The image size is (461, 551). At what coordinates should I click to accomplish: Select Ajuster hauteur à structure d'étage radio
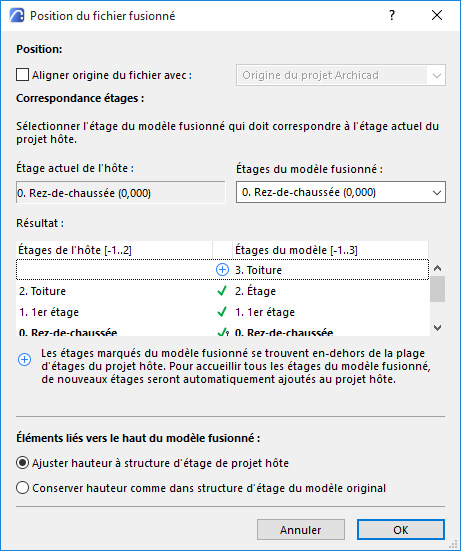pyautogui.click(x=22, y=463)
